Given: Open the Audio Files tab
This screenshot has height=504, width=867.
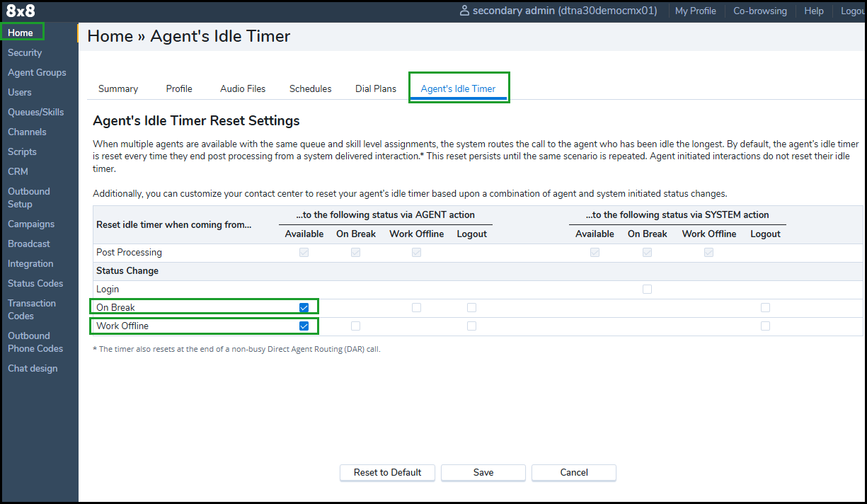Looking at the screenshot, I should coord(242,88).
